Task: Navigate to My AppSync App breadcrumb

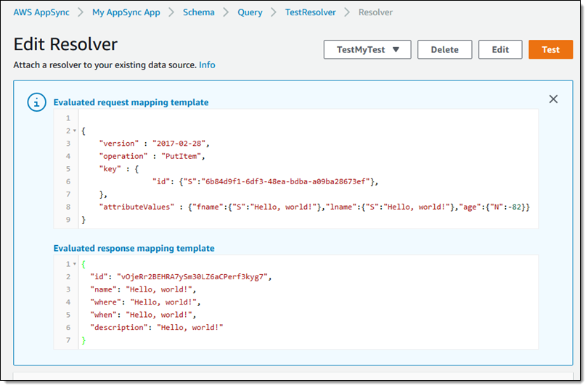Action: click(128, 12)
